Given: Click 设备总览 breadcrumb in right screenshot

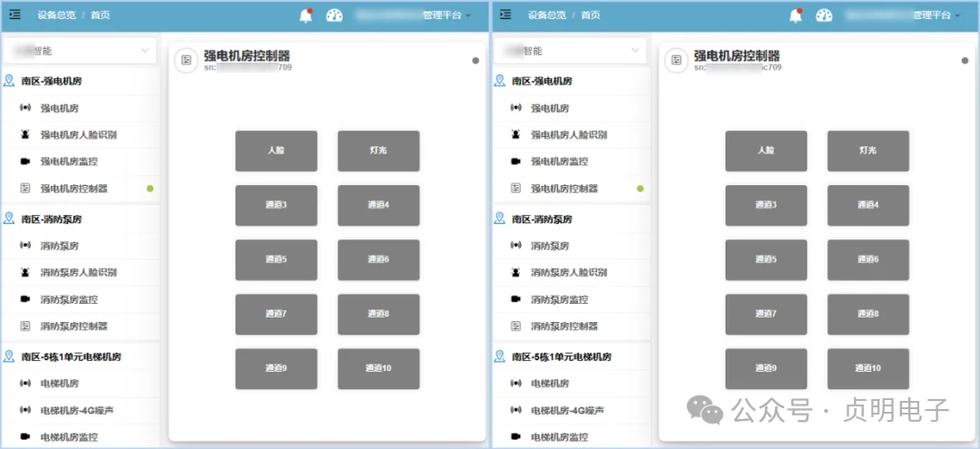Looking at the screenshot, I should click(x=545, y=15).
